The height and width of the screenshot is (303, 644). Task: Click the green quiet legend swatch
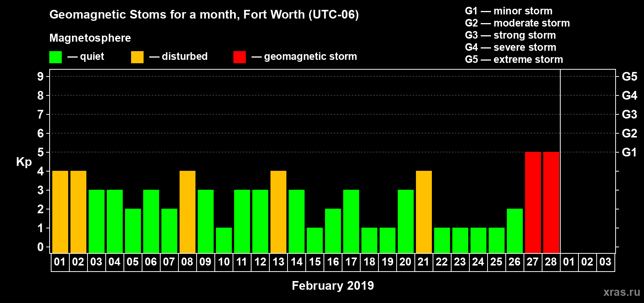[55, 57]
